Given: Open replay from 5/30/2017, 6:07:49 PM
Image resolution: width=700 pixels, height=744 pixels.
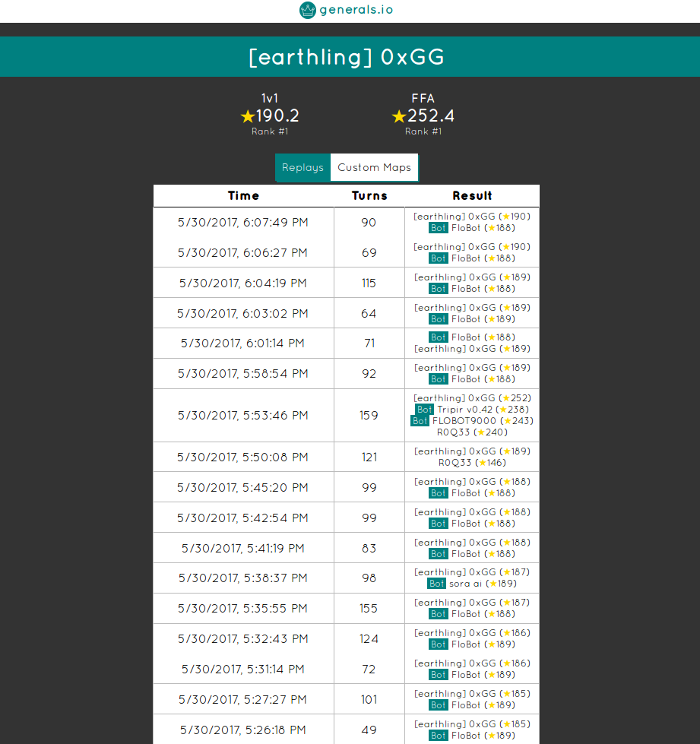Looking at the screenshot, I should (x=243, y=222).
